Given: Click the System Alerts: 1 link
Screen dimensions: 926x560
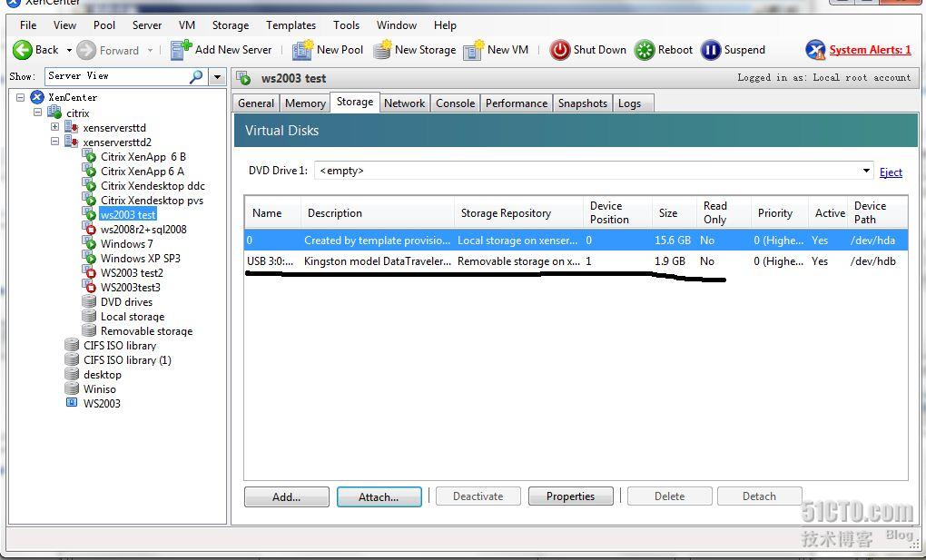Looking at the screenshot, I should click(870, 50).
